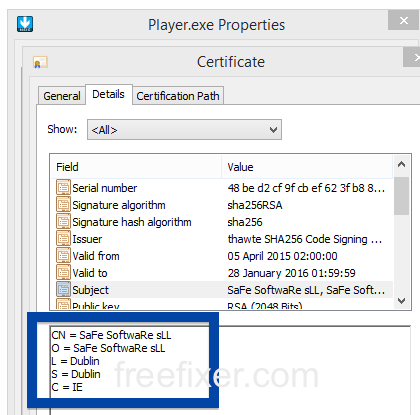Select the Serial number row
Image resolution: width=420 pixels, height=415 pixels.
coord(222,188)
